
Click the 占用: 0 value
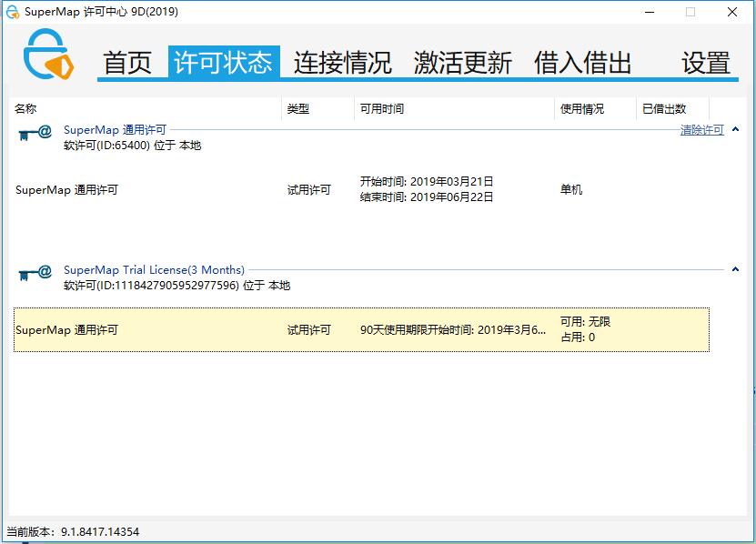[x=578, y=337]
